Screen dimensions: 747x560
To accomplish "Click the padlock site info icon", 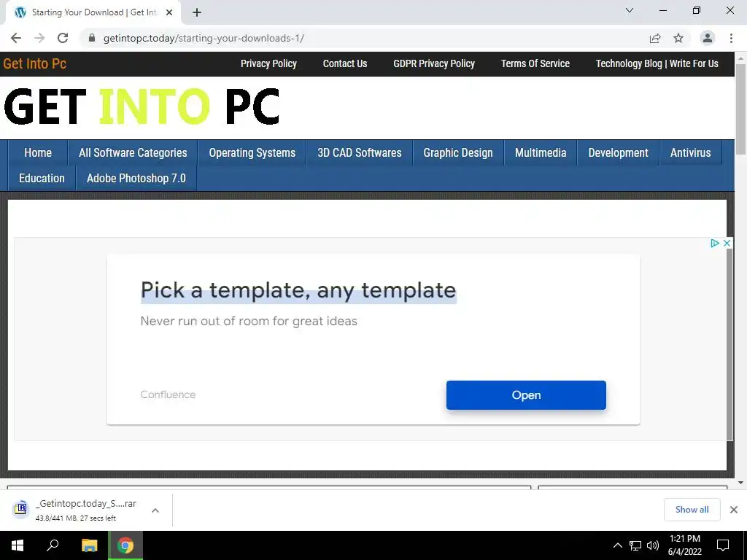I will (92, 38).
